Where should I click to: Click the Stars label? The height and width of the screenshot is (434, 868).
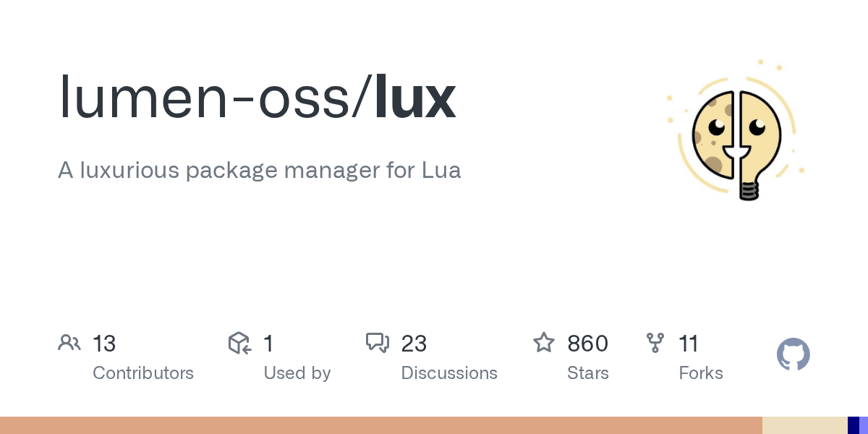coord(588,373)
